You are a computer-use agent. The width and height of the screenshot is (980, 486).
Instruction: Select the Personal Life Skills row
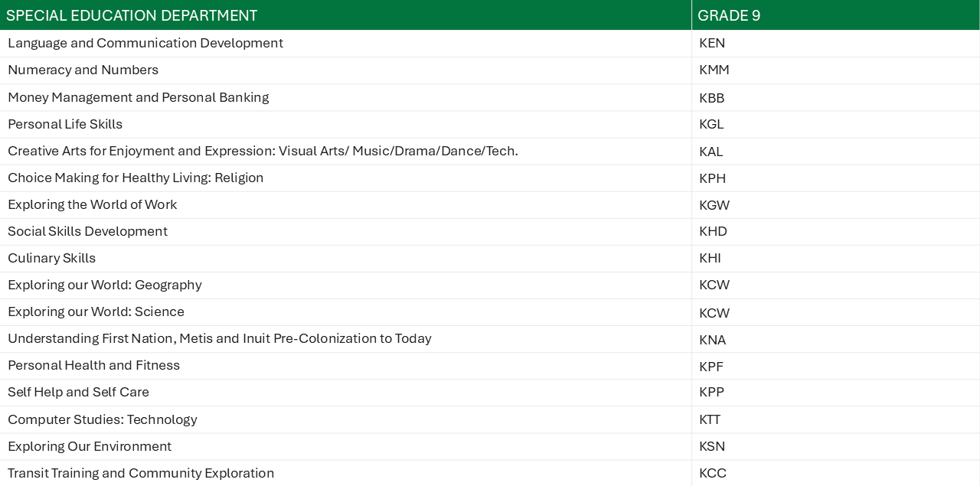[x=490, y=124]
